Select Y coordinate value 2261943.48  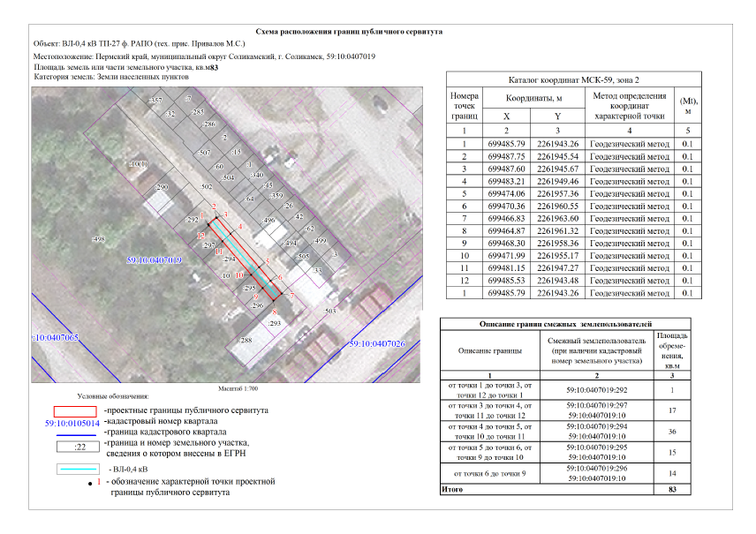558,281
